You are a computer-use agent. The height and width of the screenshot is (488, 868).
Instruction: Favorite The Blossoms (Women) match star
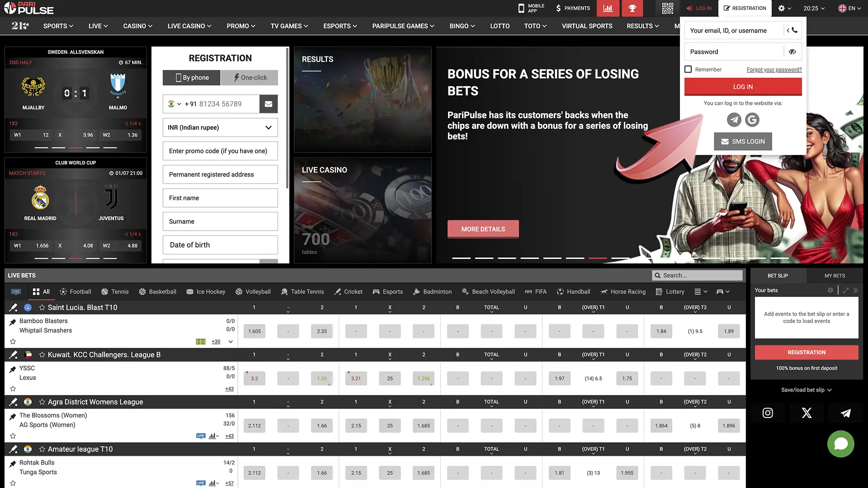(x=13, y=436)
